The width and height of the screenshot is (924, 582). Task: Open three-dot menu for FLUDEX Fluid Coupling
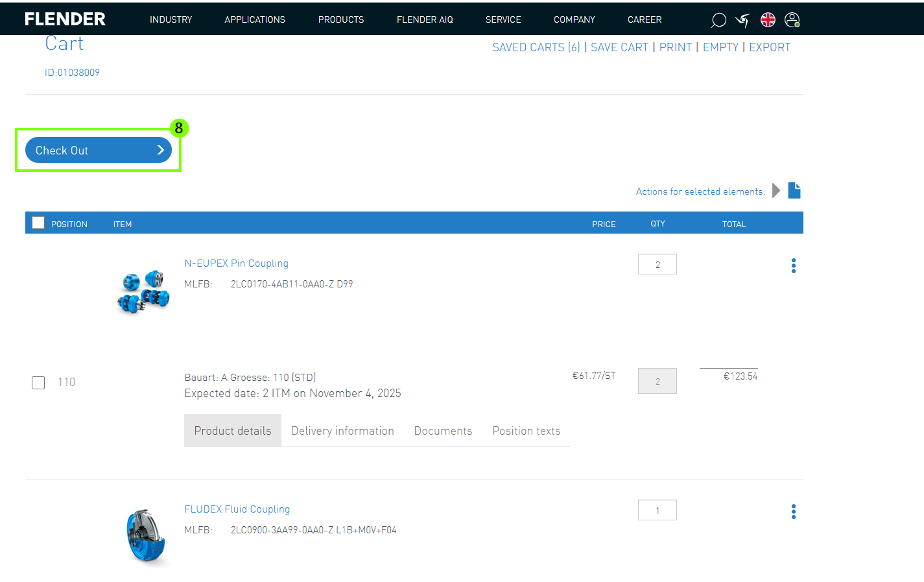click(x=793, y=511)
